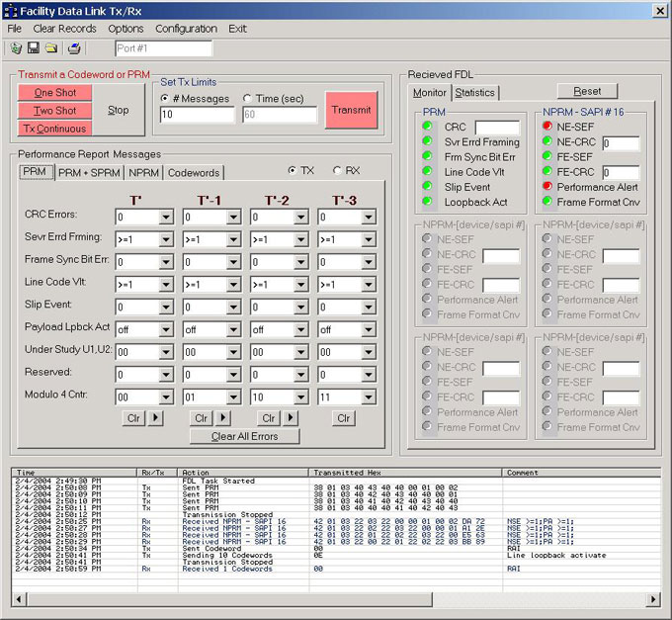Open the File menu
Screen dimensions: 672x620
(x=14, y=29)
